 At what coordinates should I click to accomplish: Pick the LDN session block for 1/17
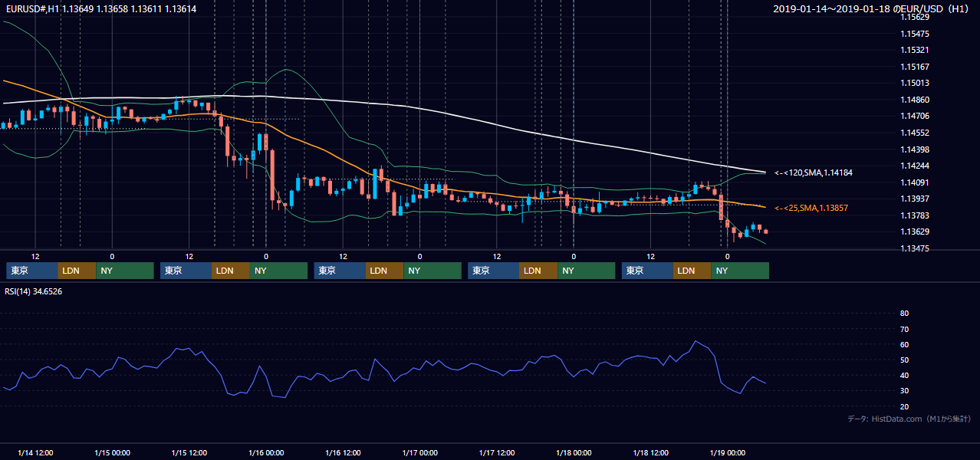coord(539,271)
